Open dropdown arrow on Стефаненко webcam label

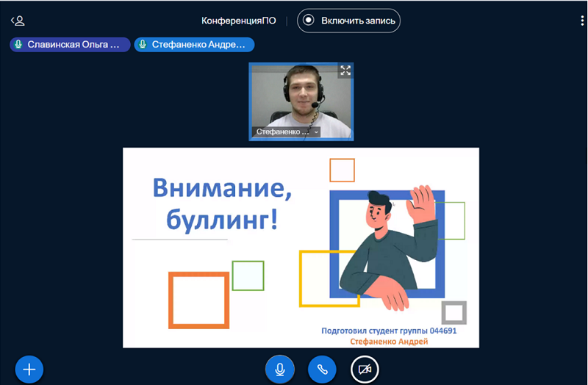pyautogui.click(x=316, y=132)
